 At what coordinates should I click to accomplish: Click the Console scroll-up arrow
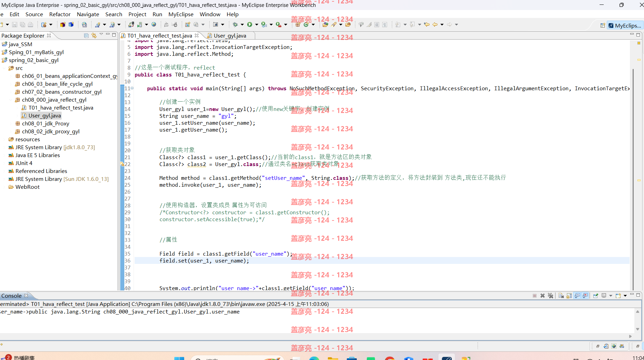click(x=637, y=311)
